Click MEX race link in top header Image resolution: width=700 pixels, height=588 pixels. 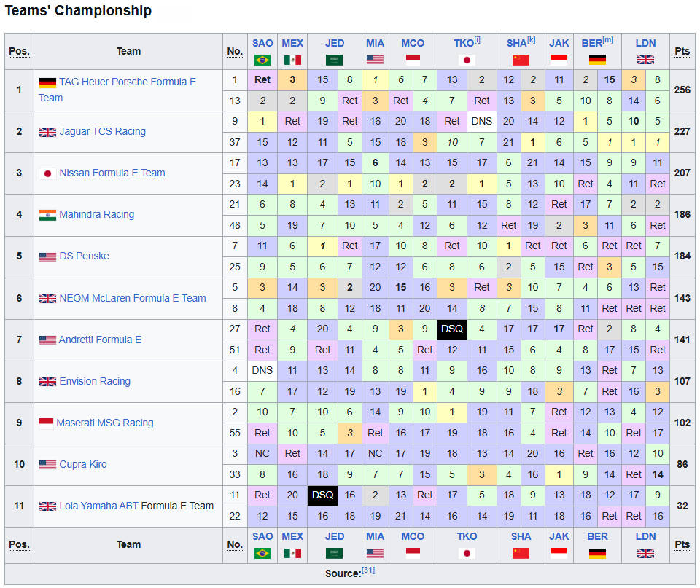click(292, 43)
